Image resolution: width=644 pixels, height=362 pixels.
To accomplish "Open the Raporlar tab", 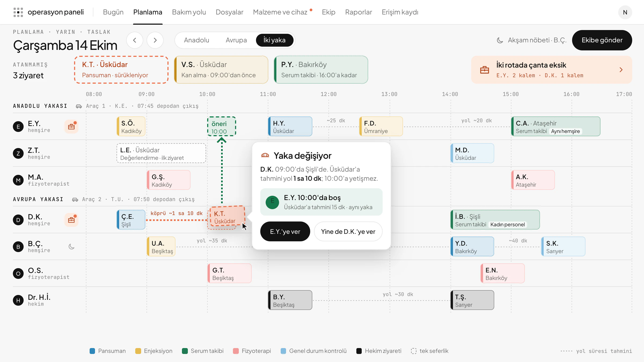I will pos(358,12).
